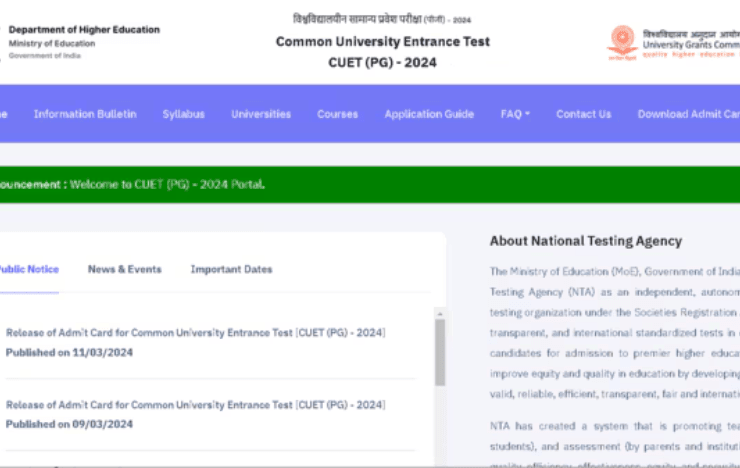
Task: Open the Contact Us page
Action: [583, 114]
